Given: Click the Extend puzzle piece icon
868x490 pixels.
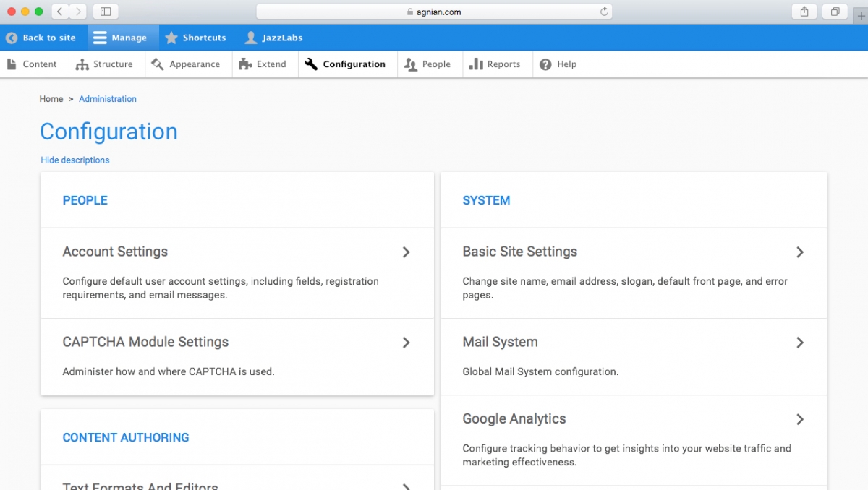Looking at the screenshot, I should tap(245, 64).
